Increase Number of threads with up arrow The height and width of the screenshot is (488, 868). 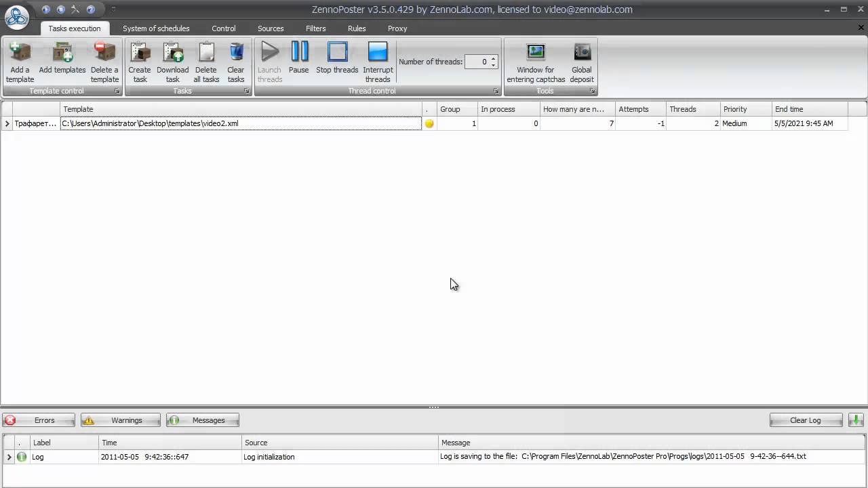click(494, 58)
